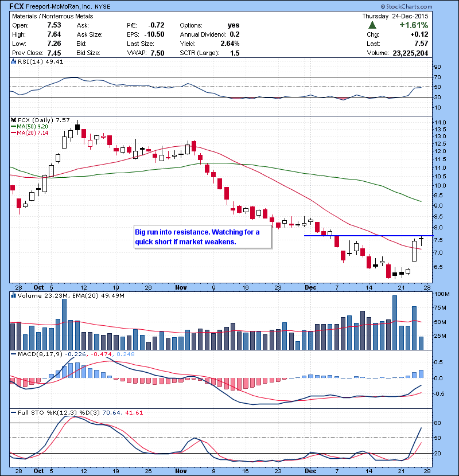Click the Annual Dividend value 0.2

[x=235, y=34]
